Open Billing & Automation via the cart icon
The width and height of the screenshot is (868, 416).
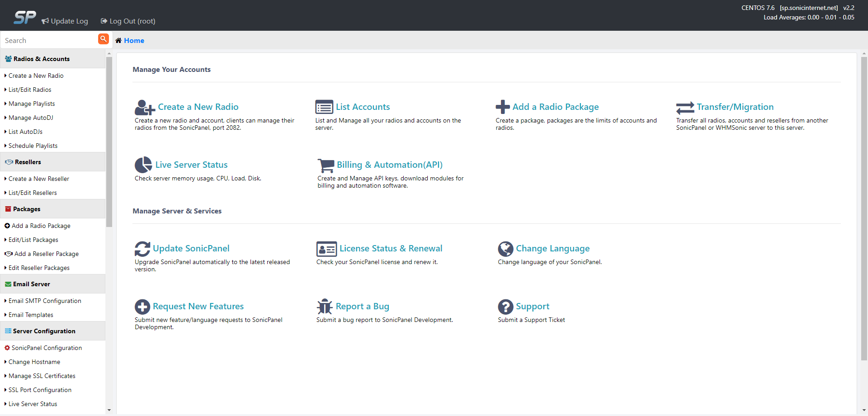click(325, 165)
